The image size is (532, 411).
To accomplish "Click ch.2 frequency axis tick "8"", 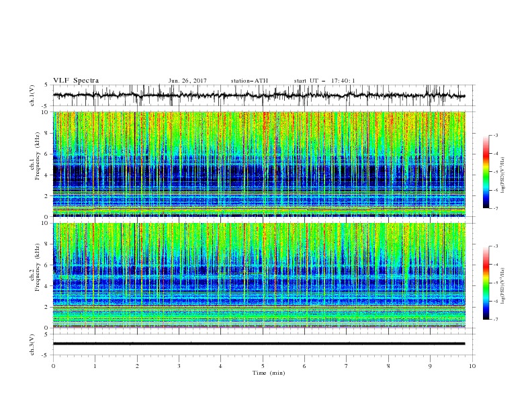I will click(48, 244).
